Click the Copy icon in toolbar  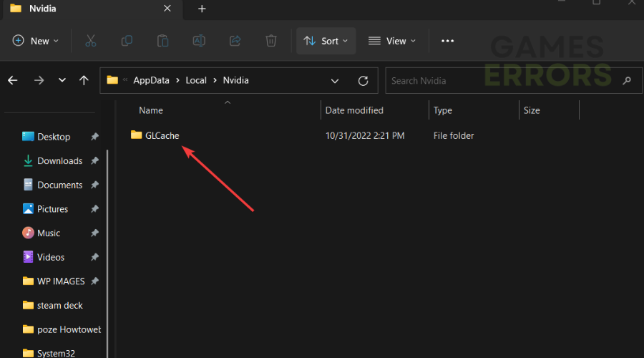(x=127, y=41)
